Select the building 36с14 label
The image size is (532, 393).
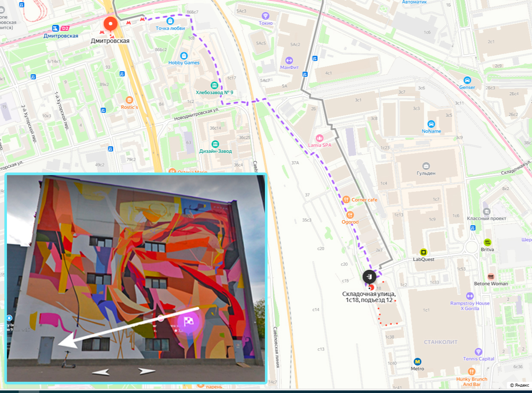(215, 128)
